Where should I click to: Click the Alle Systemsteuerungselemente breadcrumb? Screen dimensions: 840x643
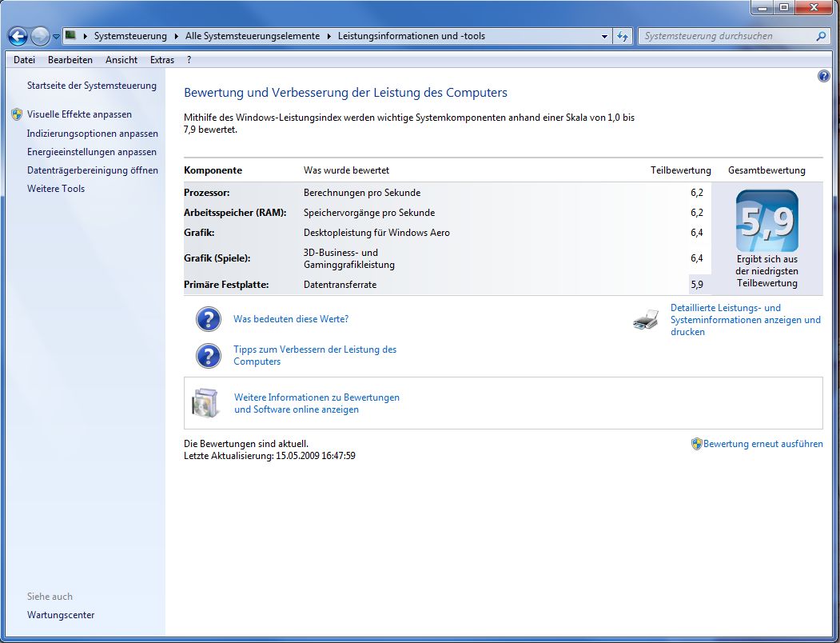pos(253,36)
